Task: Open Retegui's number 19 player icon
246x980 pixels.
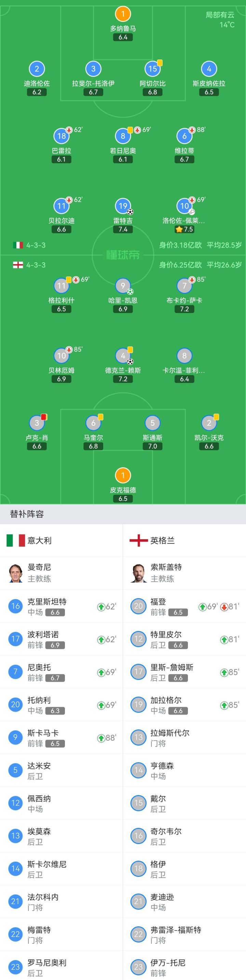Action: 123,206
